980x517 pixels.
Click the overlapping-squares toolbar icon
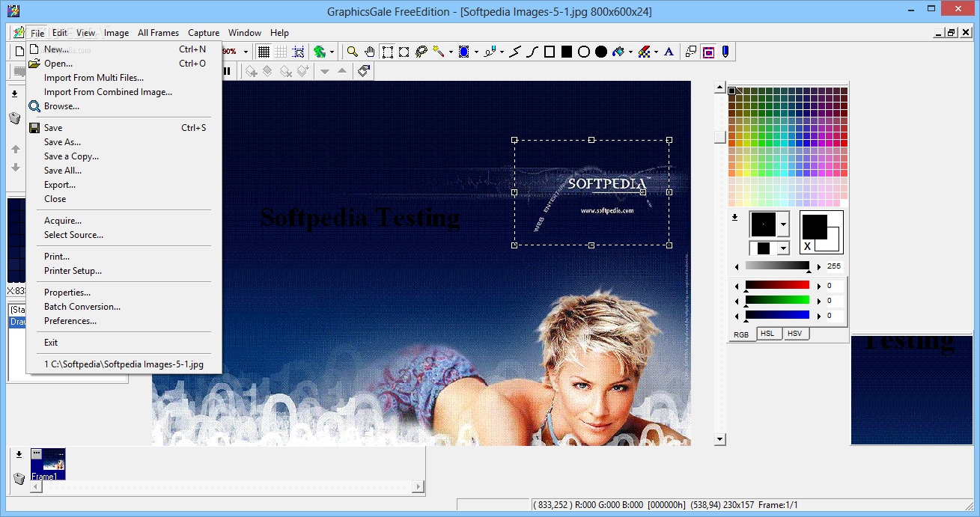[x=691, y=52]
